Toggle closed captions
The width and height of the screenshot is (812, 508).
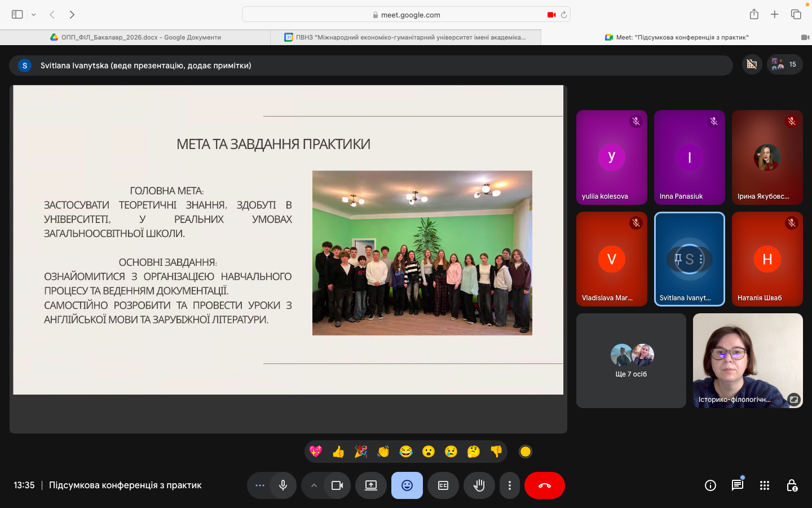tap(443, 485)
